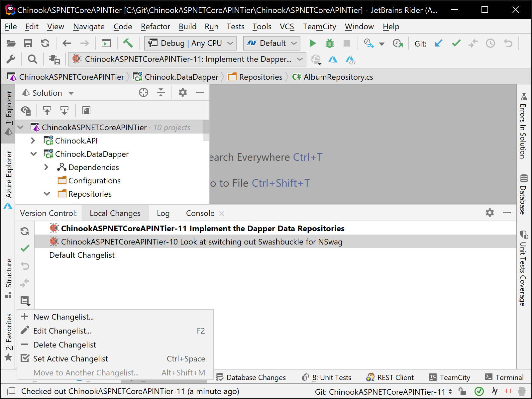Refresh local changes in Version Control
This screenshot has width=532, height=399.
click(25, 231)
